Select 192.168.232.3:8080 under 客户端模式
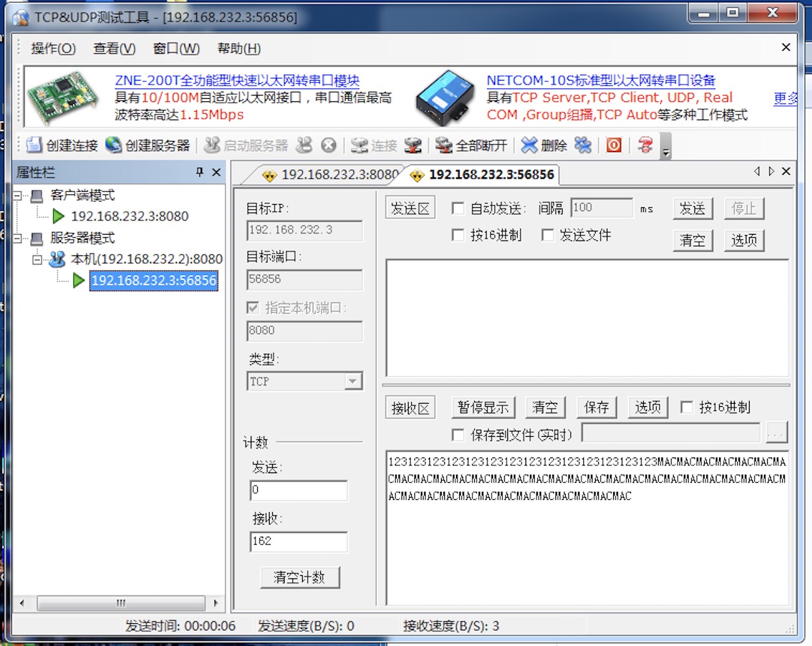The width and height of the screenshot is (812, 646). (130, 216)
